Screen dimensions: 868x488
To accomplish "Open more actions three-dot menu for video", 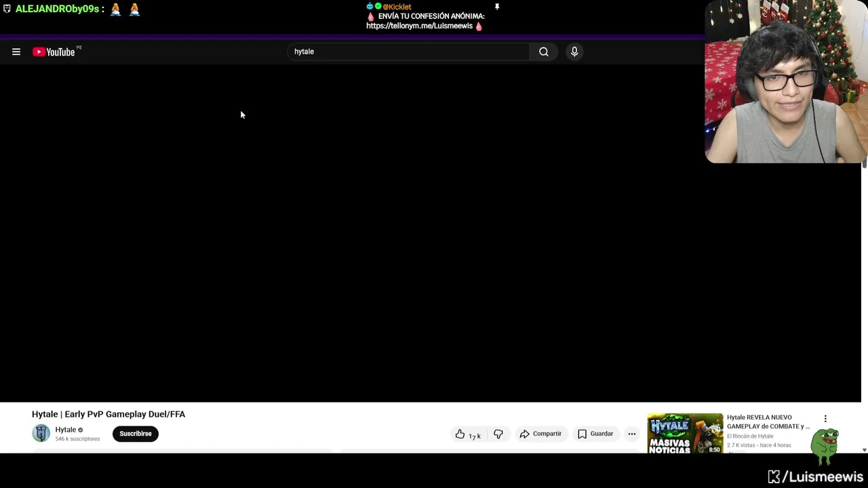I will [x=632, y=434].
